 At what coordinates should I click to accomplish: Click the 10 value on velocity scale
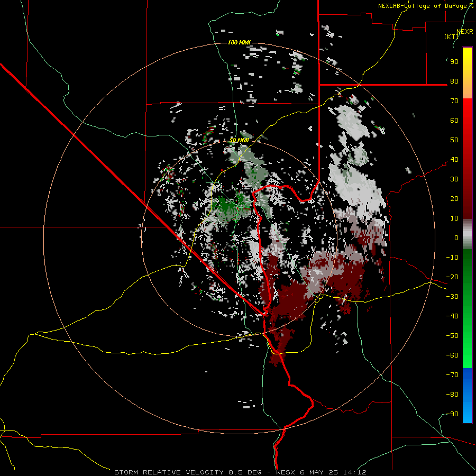[x=454, y=218]
